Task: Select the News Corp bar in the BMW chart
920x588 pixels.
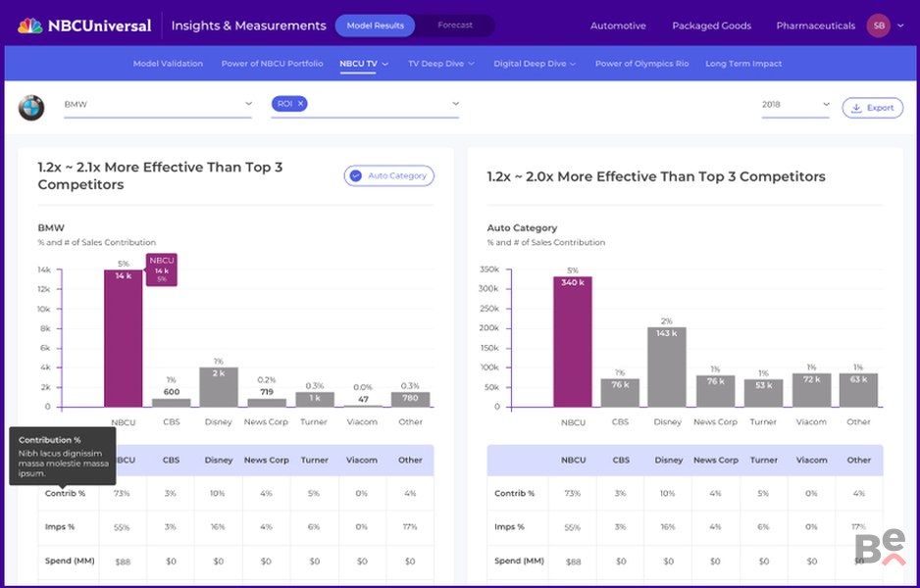Action: [x=267, y=403]
